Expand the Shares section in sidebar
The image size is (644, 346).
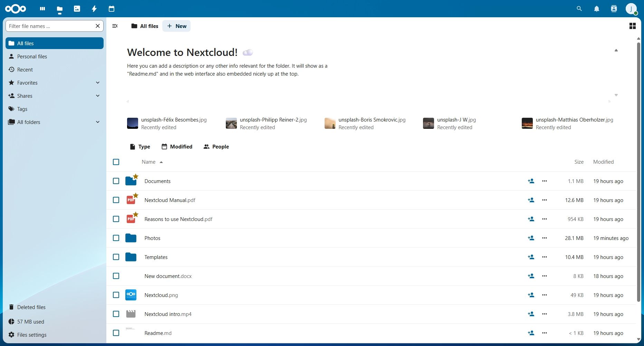pyautogui.click(x=98, y=96)
